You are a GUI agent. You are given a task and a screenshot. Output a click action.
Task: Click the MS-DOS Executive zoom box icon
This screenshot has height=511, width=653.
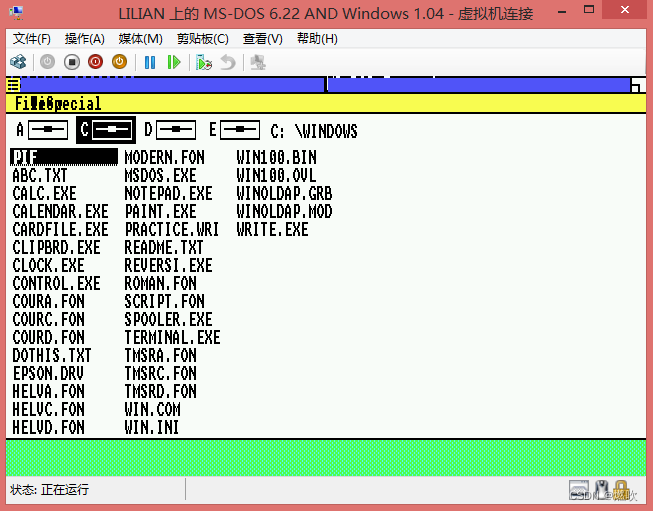(638, 85)
